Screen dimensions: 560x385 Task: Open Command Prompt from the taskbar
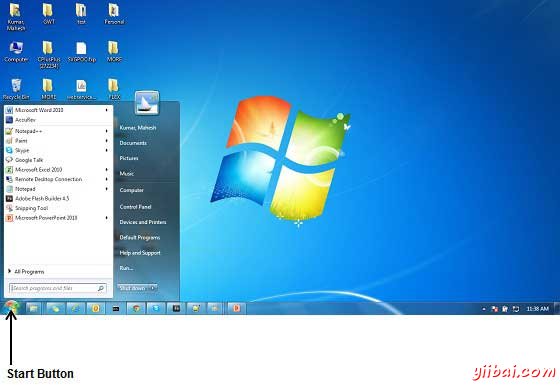pos(116,308)
